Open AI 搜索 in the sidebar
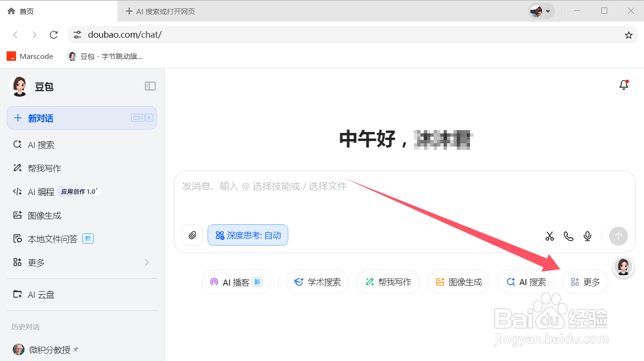644x361 pixels. pos(82,145)
